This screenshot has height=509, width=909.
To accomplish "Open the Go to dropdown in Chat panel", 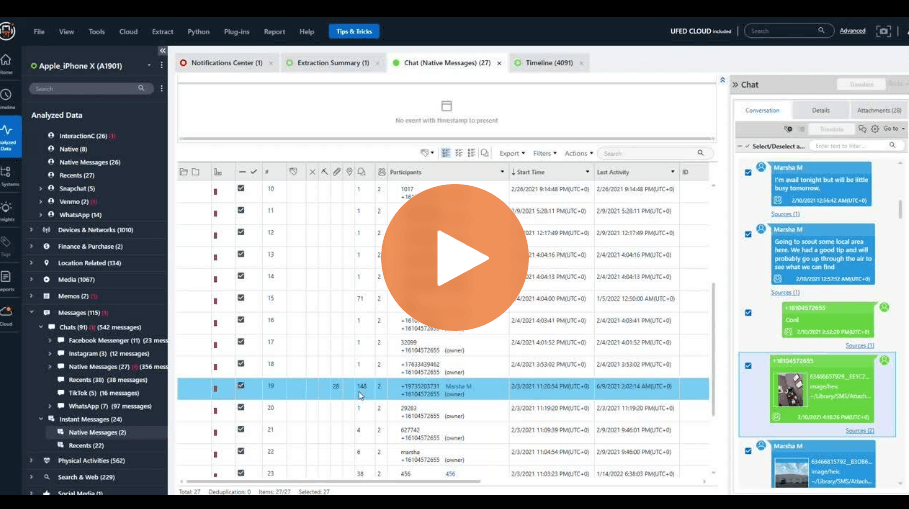I will (x=893, y=129).
